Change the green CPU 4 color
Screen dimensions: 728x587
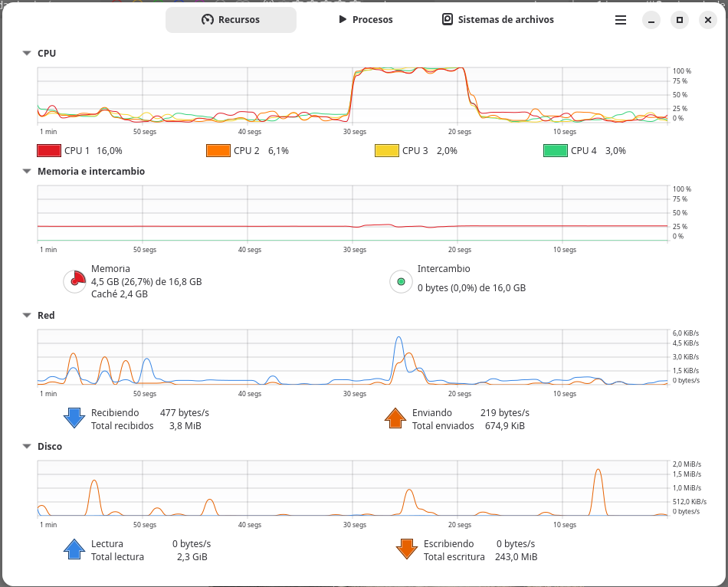[x=556, y=150]
